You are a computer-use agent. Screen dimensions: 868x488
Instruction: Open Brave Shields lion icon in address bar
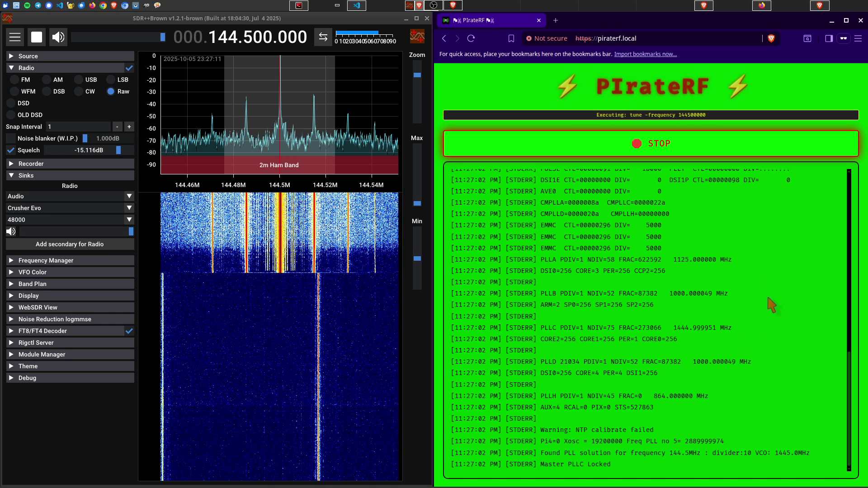coord(771,38)
